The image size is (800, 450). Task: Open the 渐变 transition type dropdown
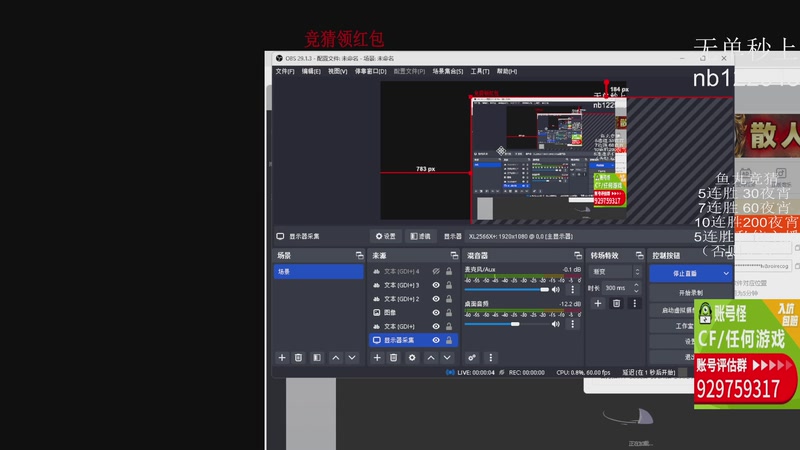(615, 272)
